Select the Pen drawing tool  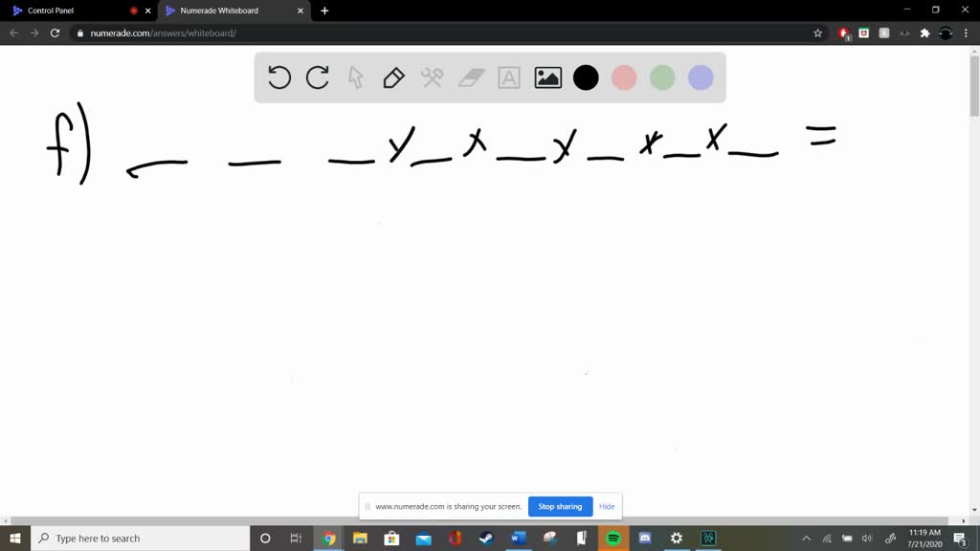(393, 77)
